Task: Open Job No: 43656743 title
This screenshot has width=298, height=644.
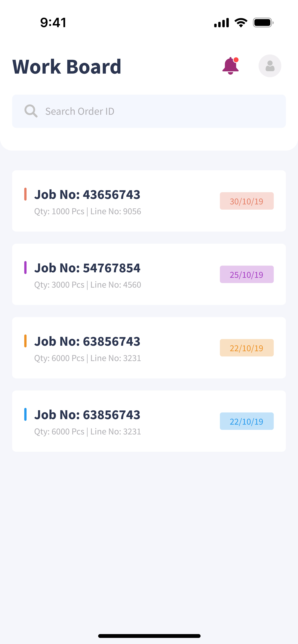Action: click(87, 195)
